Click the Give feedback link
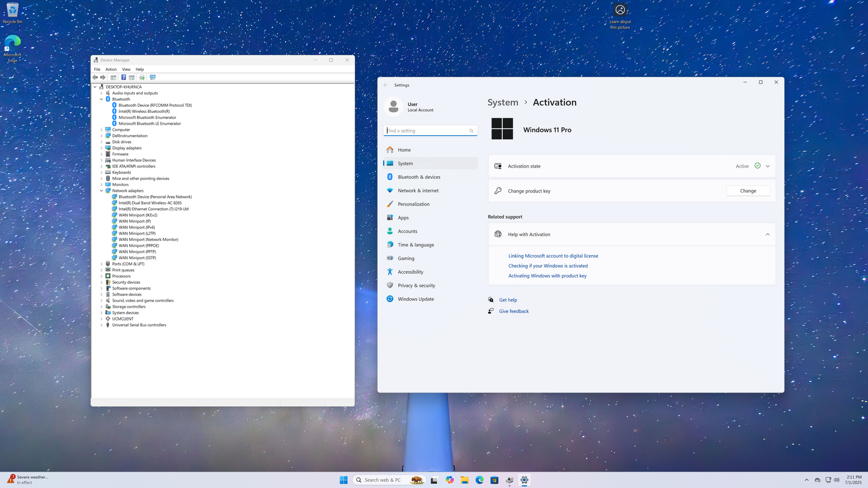This screenshot has width=868, height=488. point(514,311)
